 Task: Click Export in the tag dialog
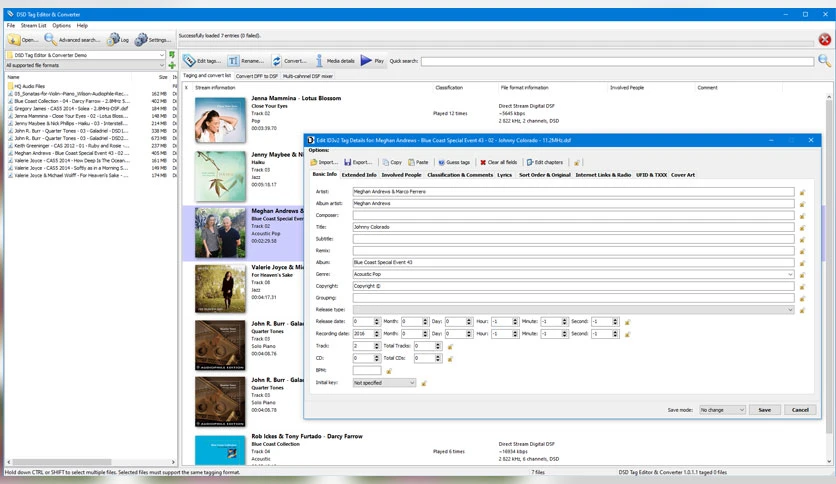click(x=358, y=162)
